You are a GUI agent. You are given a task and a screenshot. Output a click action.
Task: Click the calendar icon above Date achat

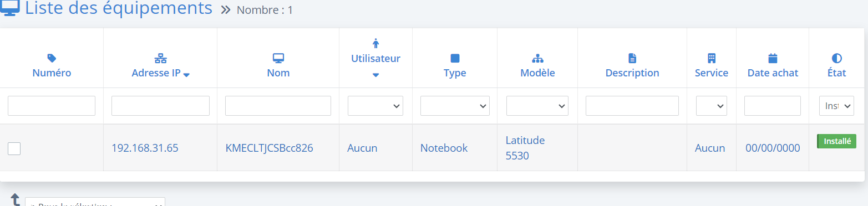[773, 58]
